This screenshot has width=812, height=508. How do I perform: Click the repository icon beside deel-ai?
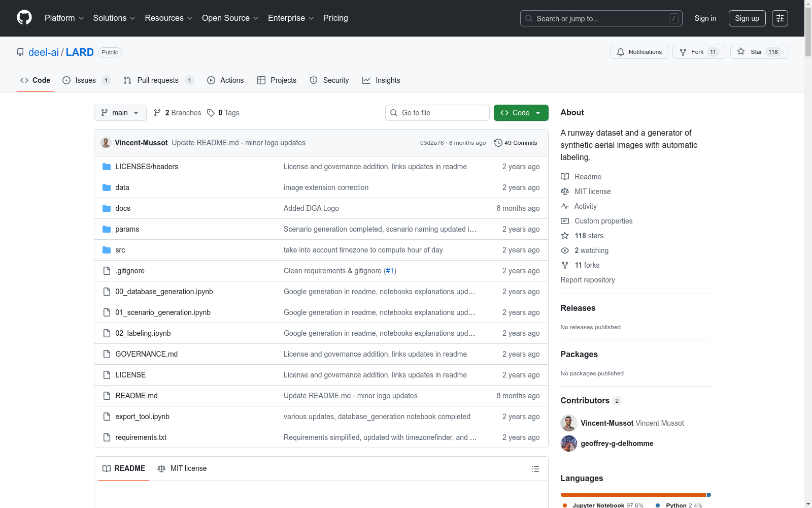click(20, 52)
